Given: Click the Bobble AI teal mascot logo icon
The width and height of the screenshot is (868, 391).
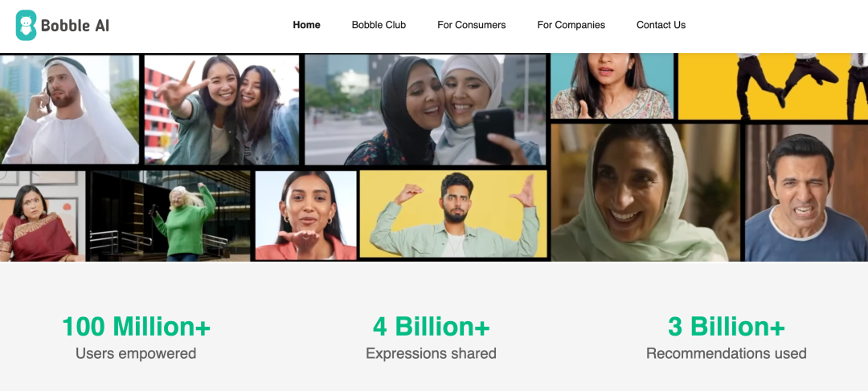Looking at the screenshot, I should 26,25.
